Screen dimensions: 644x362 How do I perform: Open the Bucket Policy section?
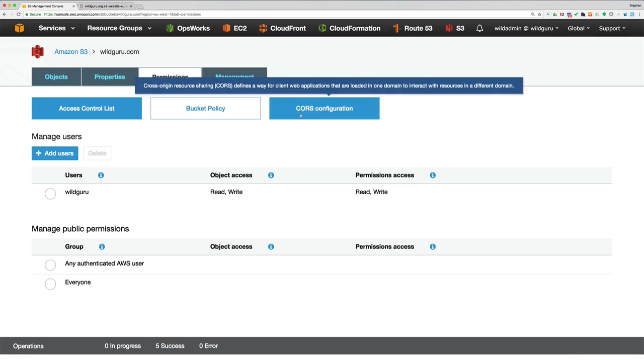coord(205,109)
